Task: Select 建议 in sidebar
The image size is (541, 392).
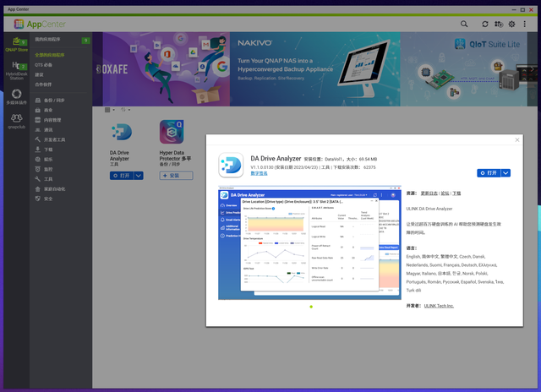Action: tap(39, 75)
